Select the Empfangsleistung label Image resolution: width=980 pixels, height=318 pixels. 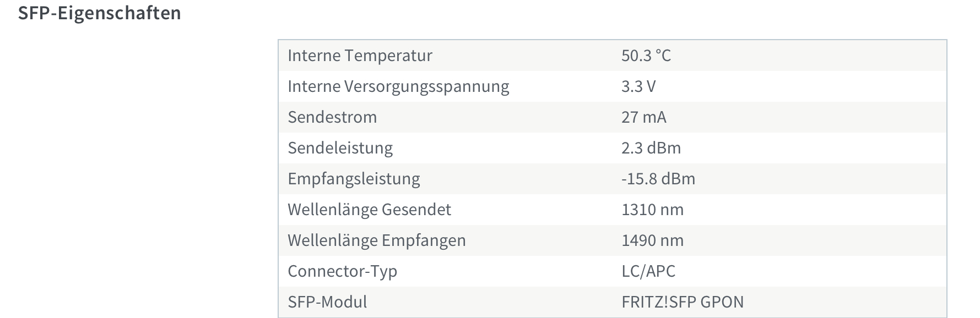354,179
